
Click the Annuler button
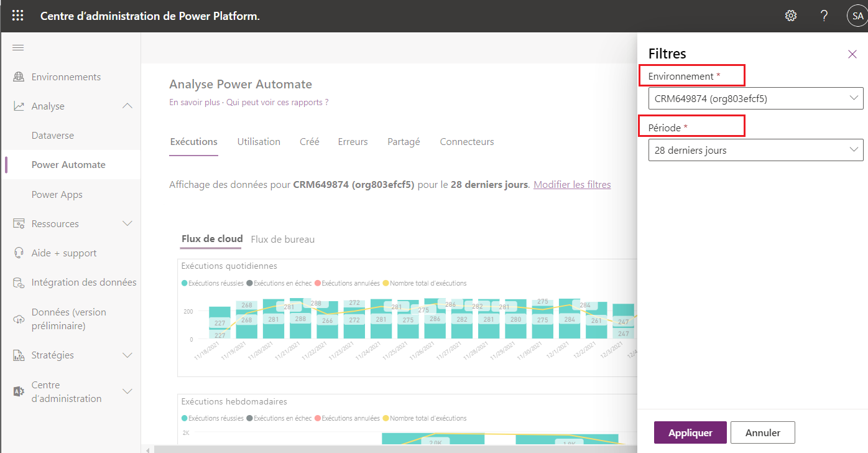pyautogui.click(x=763, y=433)
